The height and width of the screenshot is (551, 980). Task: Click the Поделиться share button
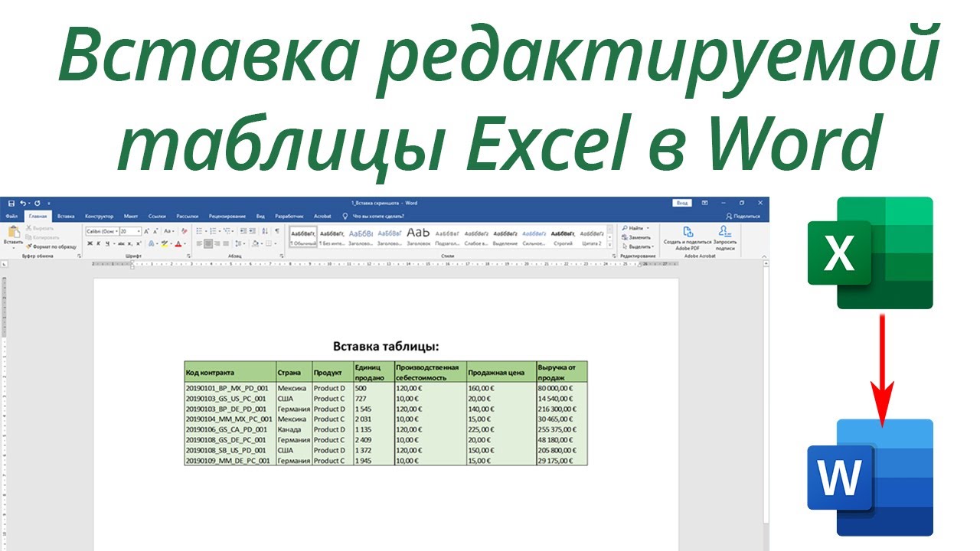[742, 217]
